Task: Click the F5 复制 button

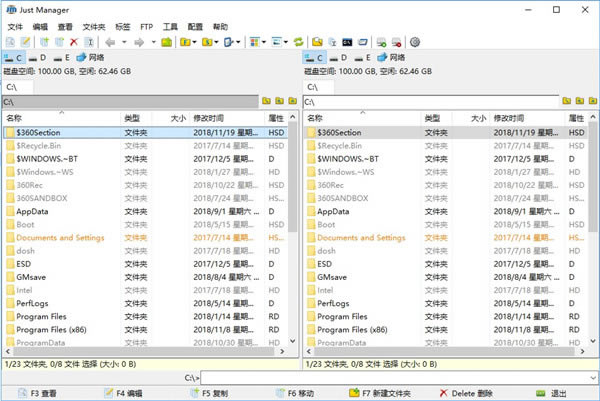Action: coord(209,393)
